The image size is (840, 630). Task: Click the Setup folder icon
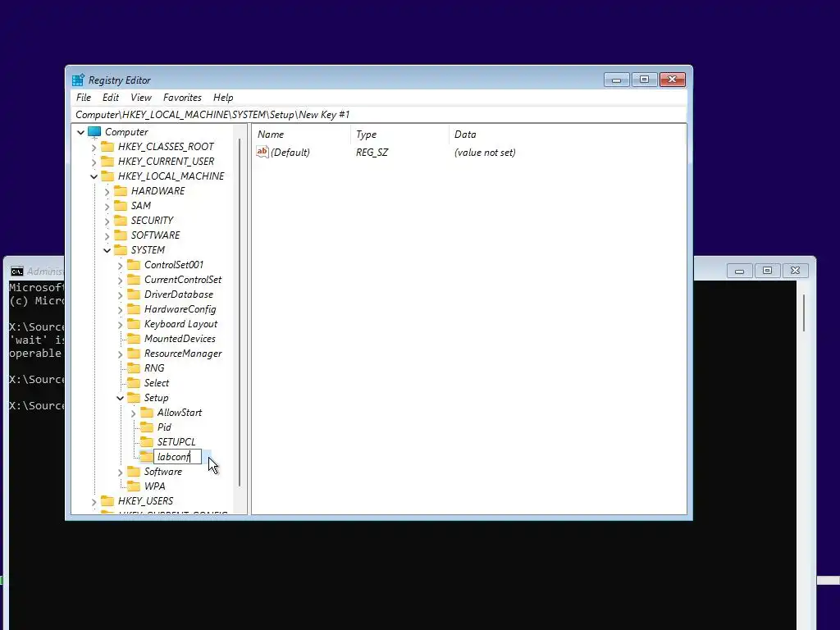pyautogui.click(x=134, y=398)
